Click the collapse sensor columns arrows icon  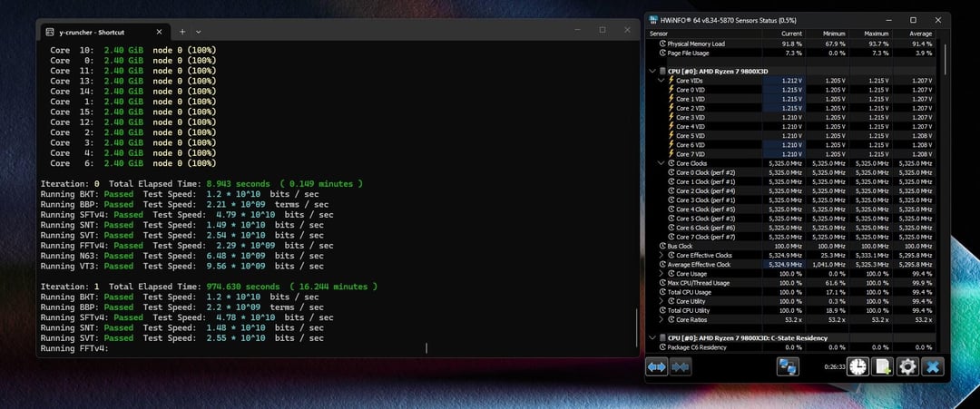click(x=680, y=366)
